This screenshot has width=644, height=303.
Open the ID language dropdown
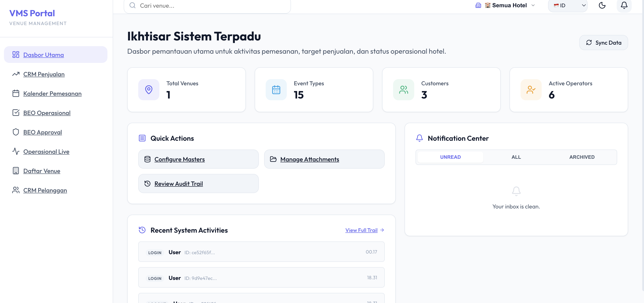coord(568,5)
